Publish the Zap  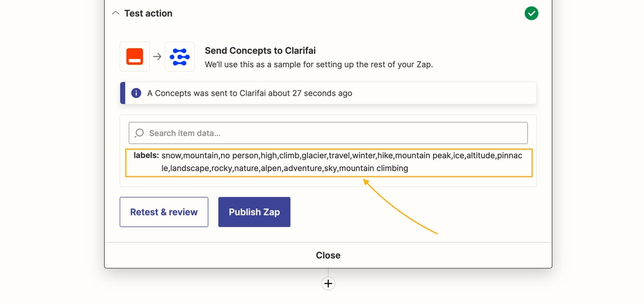pos(254,212)
